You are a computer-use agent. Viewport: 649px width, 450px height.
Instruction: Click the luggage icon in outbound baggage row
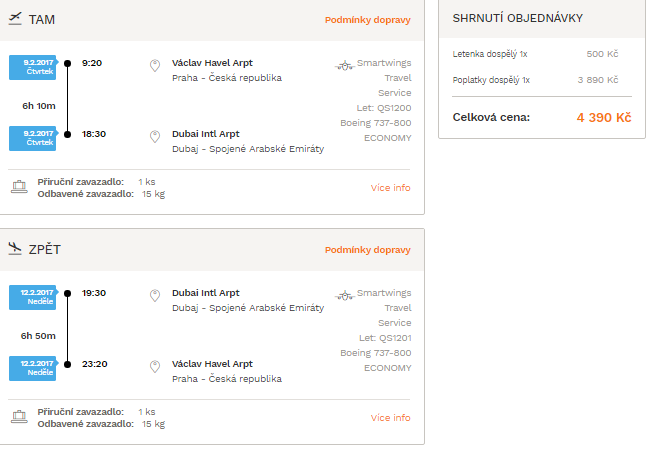point(19,187)
